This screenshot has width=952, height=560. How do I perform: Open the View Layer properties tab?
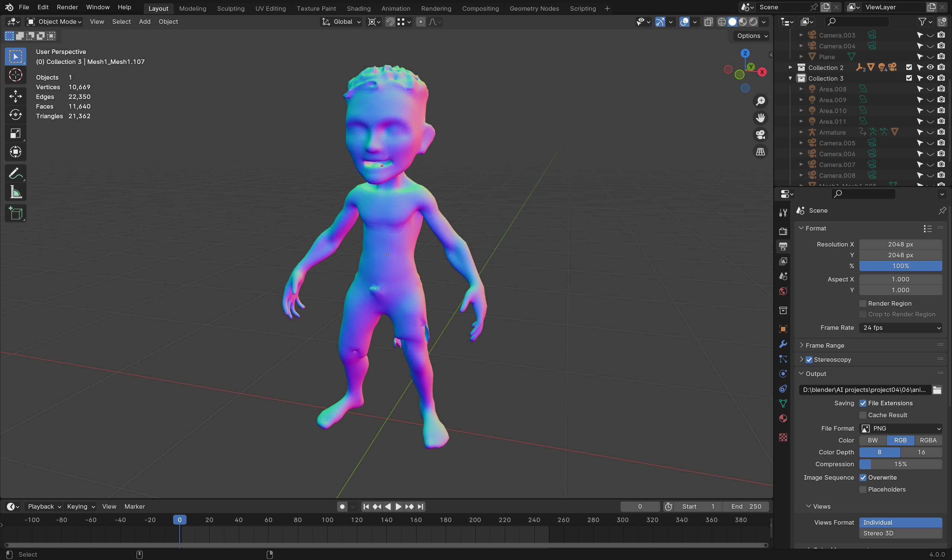(783, 261)
